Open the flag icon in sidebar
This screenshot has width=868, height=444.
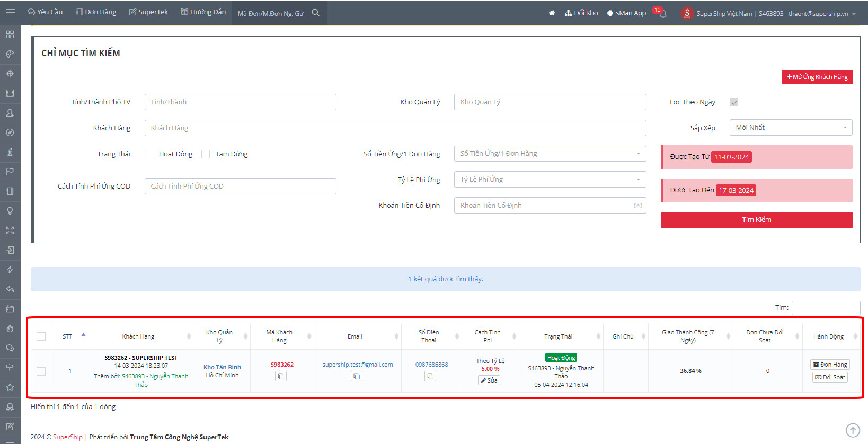coord(10,172)
